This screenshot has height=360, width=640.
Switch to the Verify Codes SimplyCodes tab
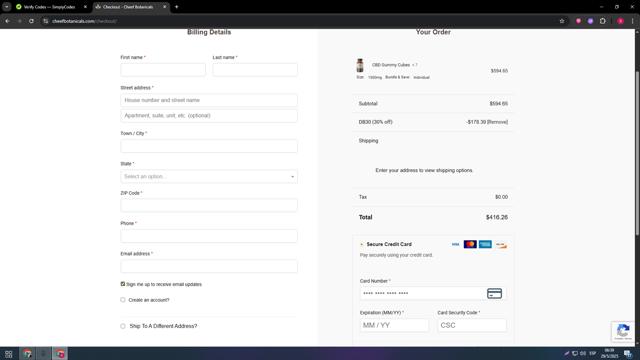(49, 7)
